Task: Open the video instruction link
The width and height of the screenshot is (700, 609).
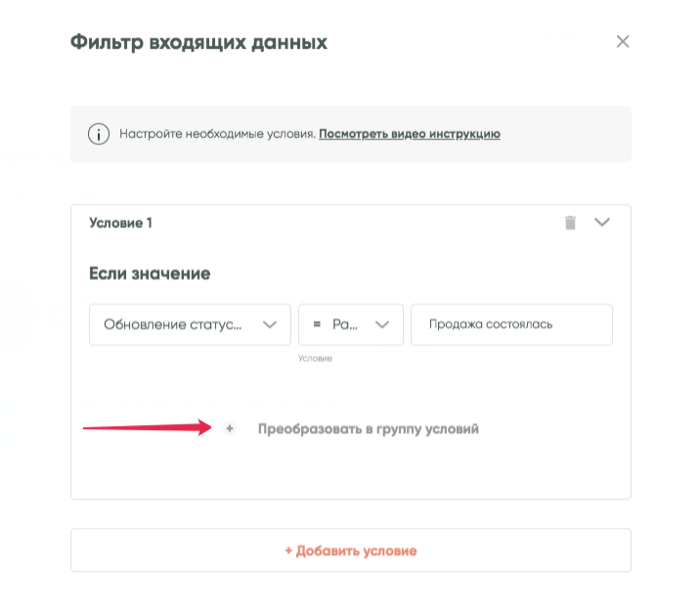Action: pos(410,134)
